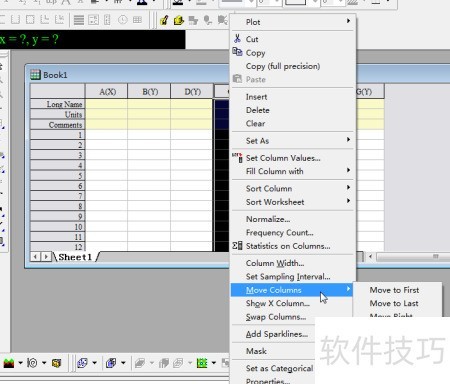Click the yellow 3D box icon
The height and width of the screenshot is (384, 450).
[56, 363]
